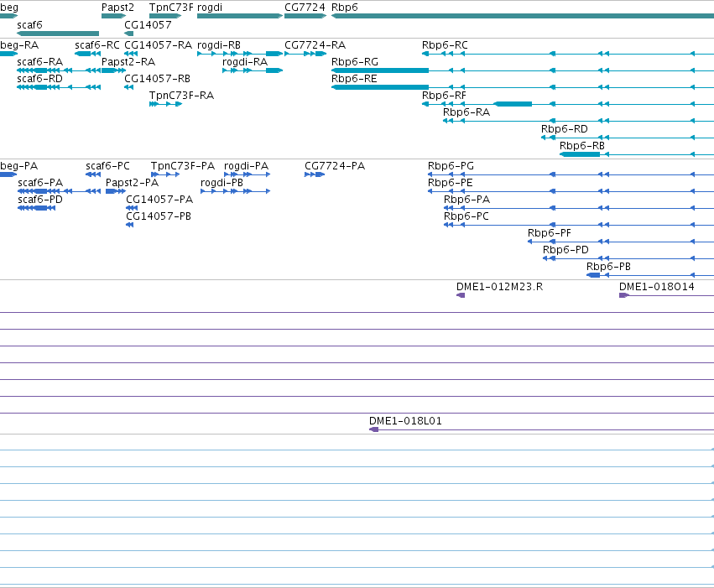The height and width of the screenshot is (588, 714).
Task: Select the CG14057-PB protein feature
Action: (x=130, y=225)
